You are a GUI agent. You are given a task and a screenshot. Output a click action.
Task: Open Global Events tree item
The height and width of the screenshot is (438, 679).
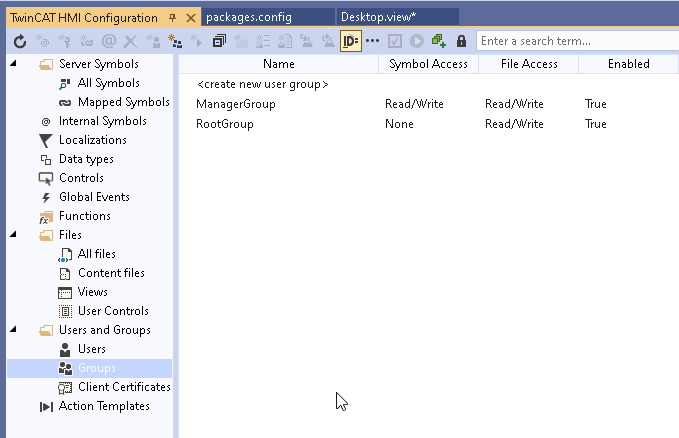click(x=94, y=197)
